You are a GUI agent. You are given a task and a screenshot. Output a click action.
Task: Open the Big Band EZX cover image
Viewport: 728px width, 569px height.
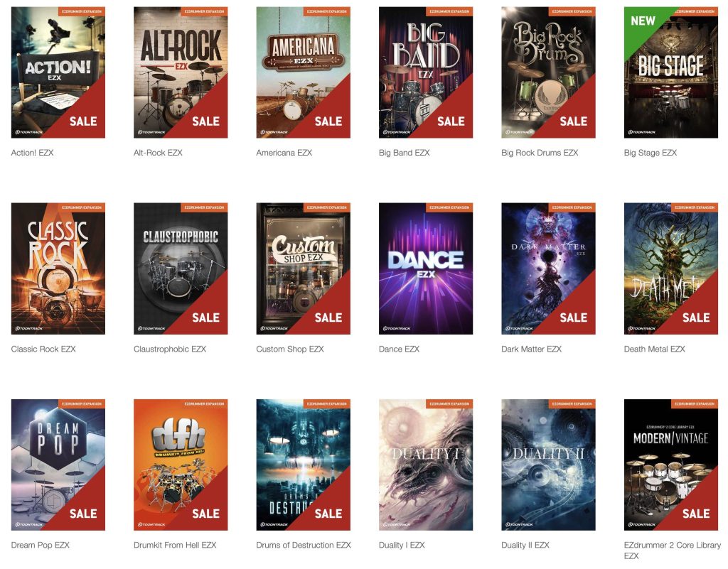426,72
